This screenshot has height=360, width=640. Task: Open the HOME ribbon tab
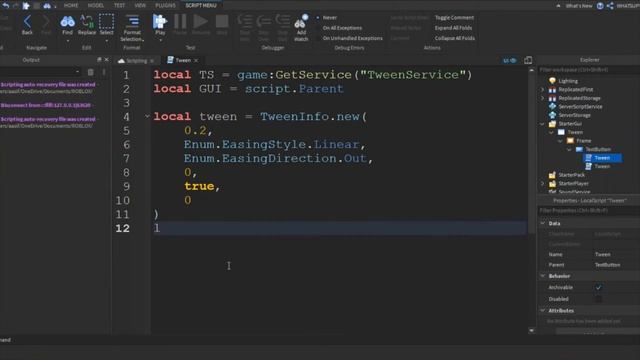click(71, 5)
